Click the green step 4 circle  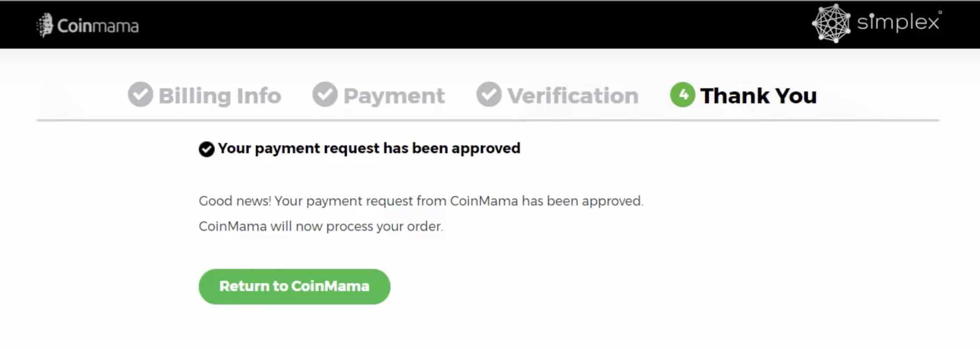pos(683,94)
